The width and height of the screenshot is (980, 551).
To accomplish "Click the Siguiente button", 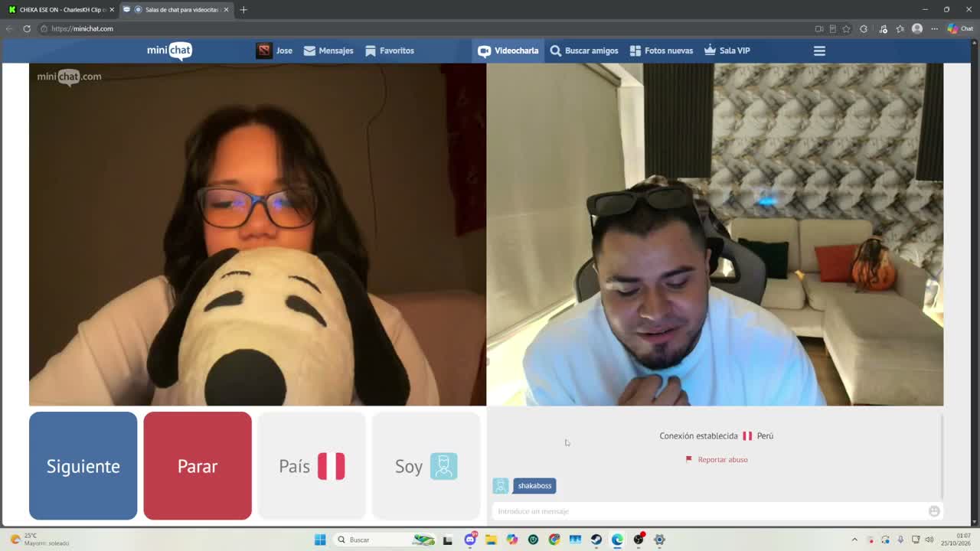I will point(83,466).
